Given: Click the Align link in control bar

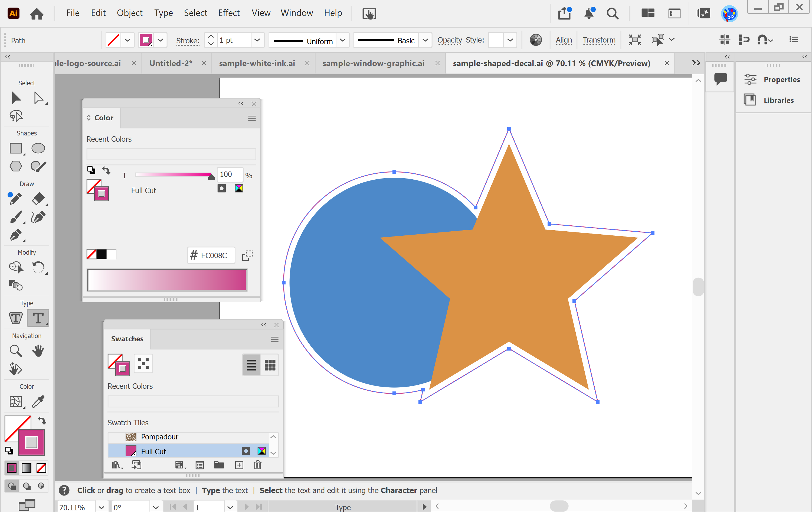Looking at the screenshot, I should pos(564,40).
